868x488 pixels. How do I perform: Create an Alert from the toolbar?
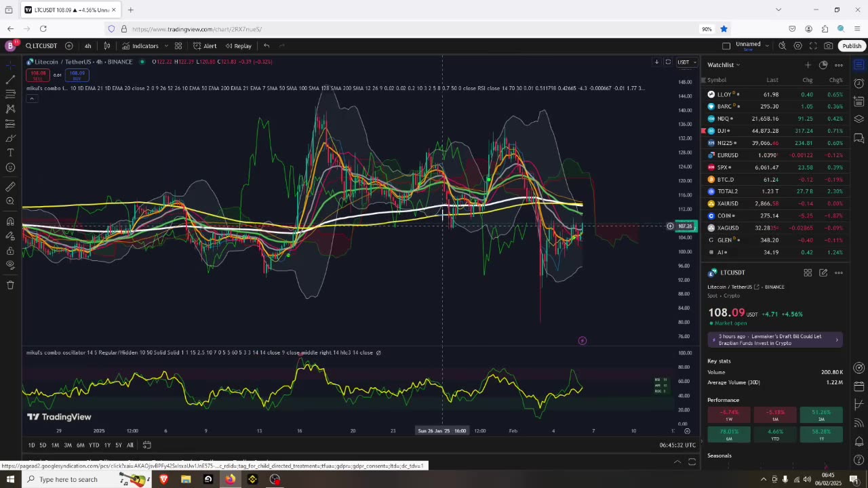205,45
